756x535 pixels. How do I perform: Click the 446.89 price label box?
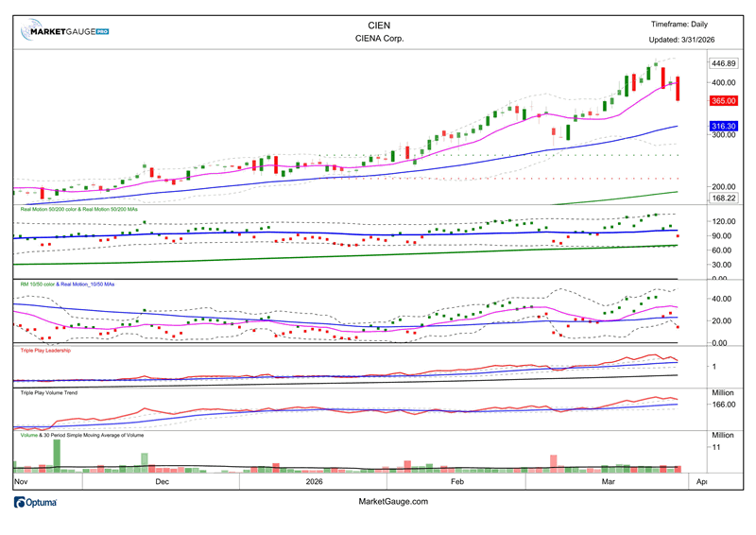723,63
